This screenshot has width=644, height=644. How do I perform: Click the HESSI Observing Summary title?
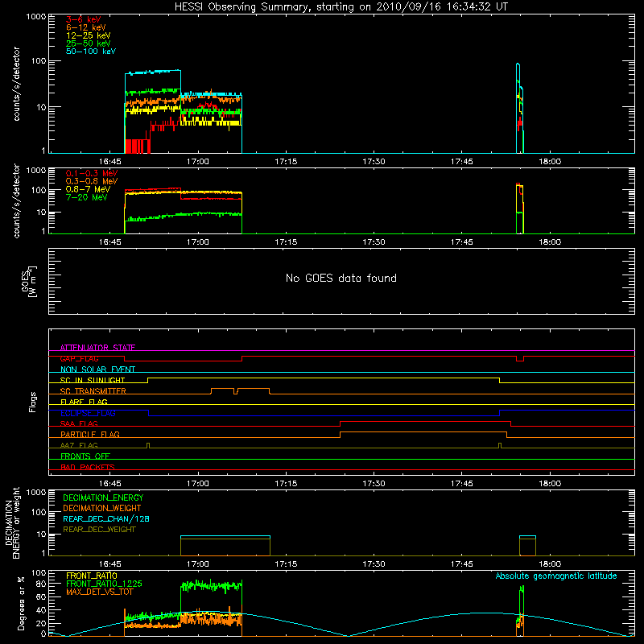tap(341, 7)
